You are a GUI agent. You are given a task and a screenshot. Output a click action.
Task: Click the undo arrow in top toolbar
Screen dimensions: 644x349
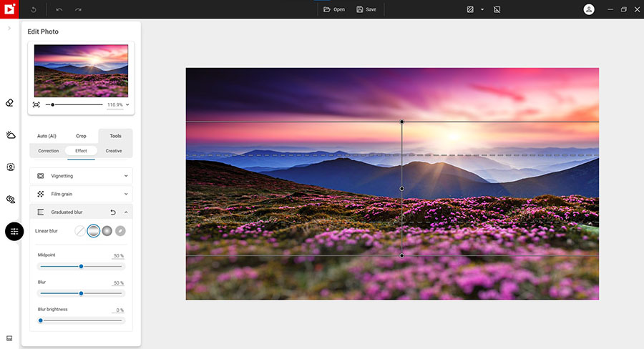click(59, 9)
